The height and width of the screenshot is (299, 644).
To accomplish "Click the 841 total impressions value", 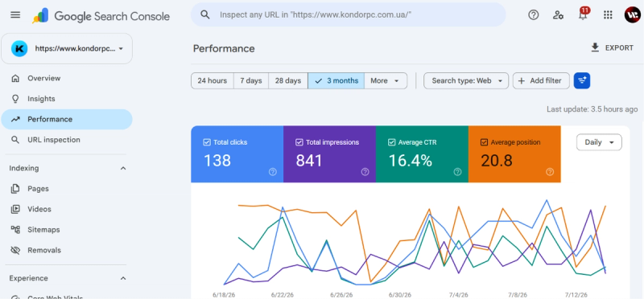I will [309, 161].
